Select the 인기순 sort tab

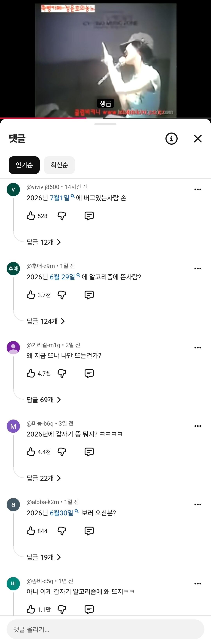pos(24,165)
